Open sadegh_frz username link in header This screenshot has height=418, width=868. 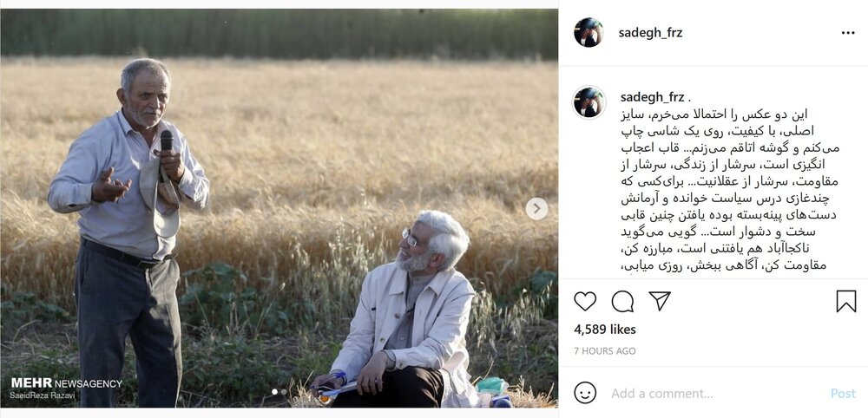tap(650, 33)
